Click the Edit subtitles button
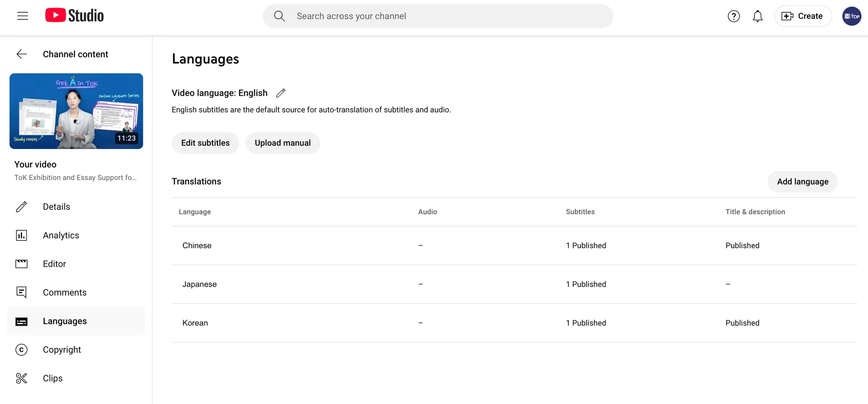This screenshot has width=868, height=404. click(205, 143)
